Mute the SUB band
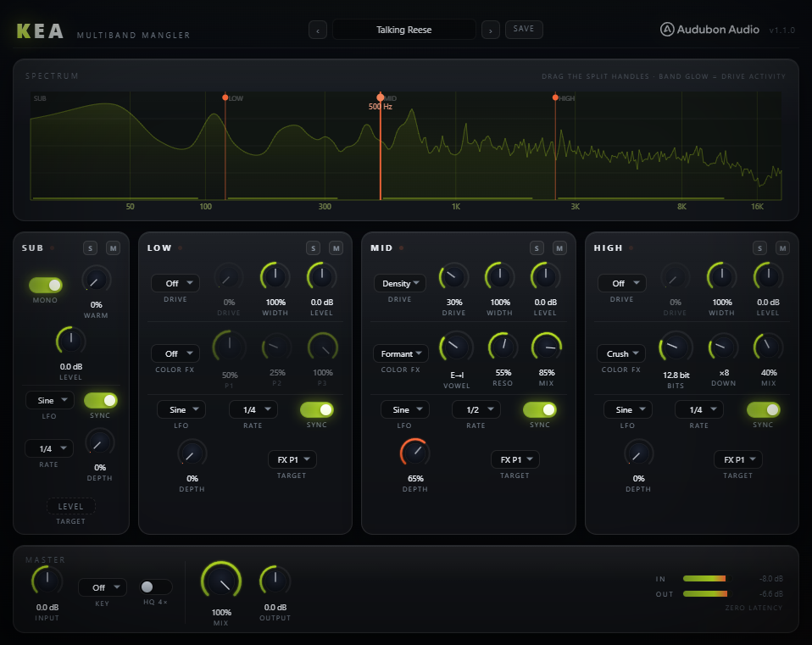Image resolution: width=812 pixels, height=645 pixels. [113, 248]
